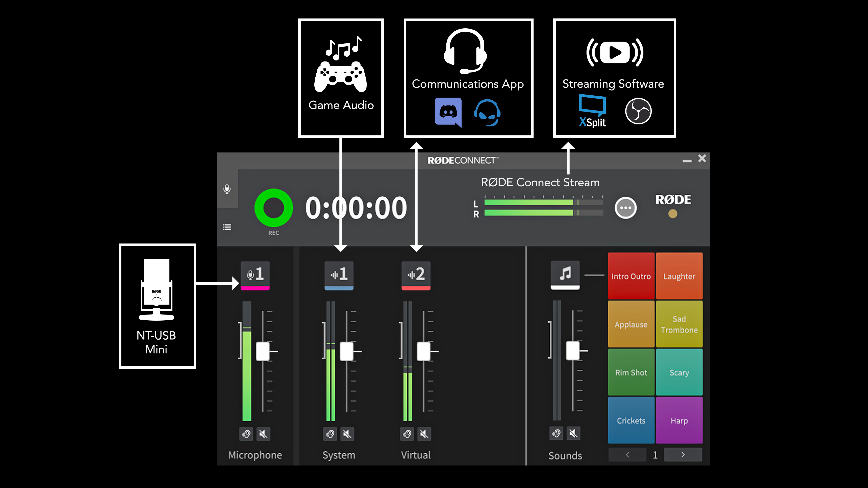868x488 pixels.
Task: Open the stream output options ellipsis button
Action: 625,207
